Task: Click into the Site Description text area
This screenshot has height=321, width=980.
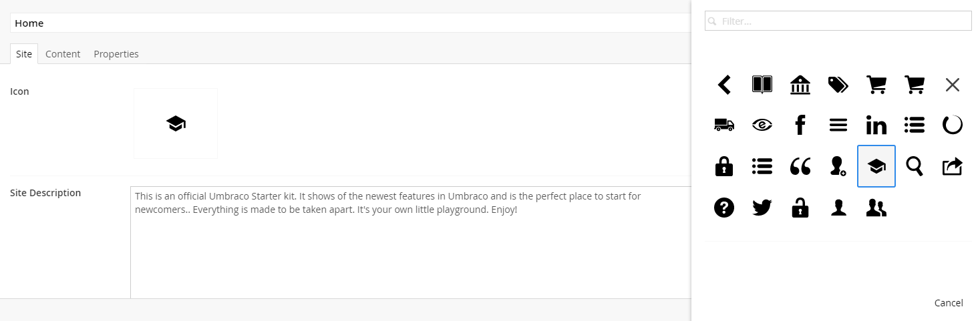Action: point(410,242)
